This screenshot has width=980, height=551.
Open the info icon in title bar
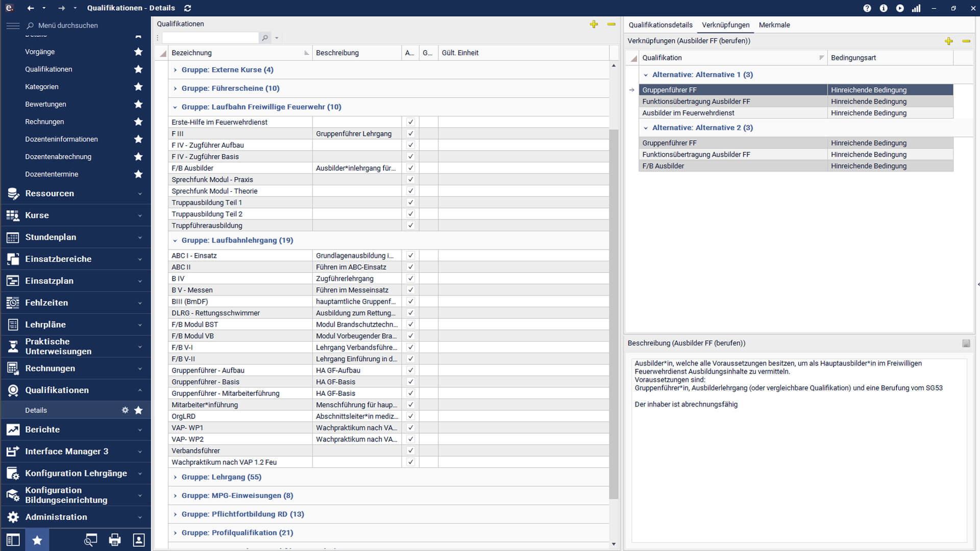884,8
